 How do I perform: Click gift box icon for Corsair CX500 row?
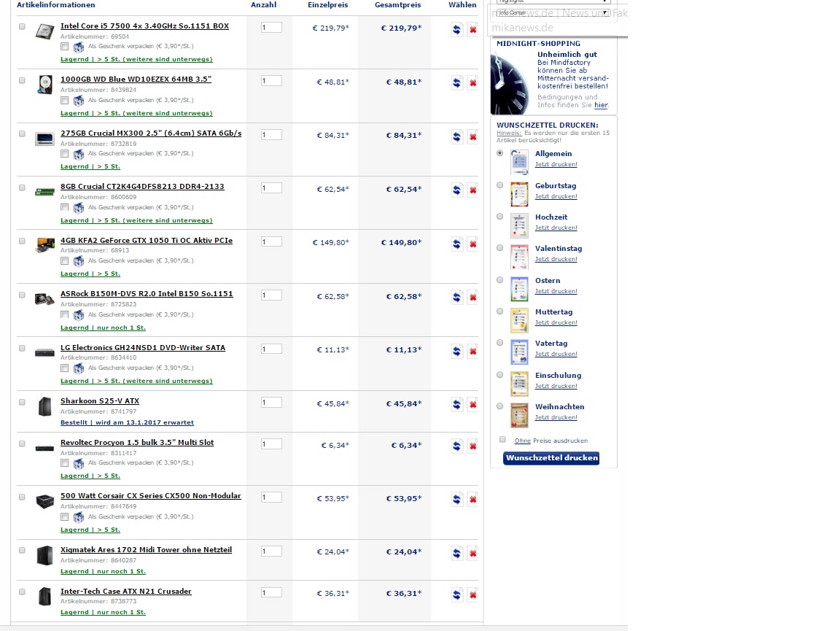79,516
